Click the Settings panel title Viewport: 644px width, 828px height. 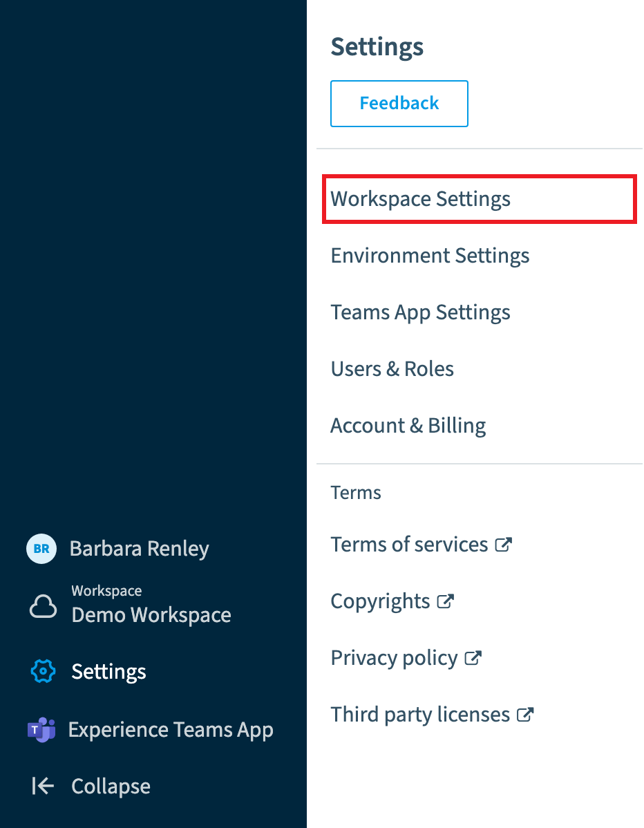pyautogui.click(x=377, y=47)
